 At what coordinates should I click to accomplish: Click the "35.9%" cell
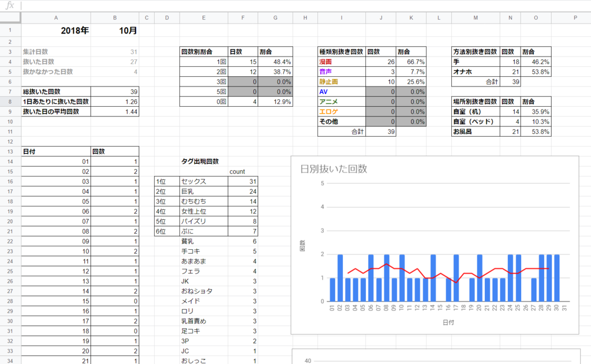536,111
